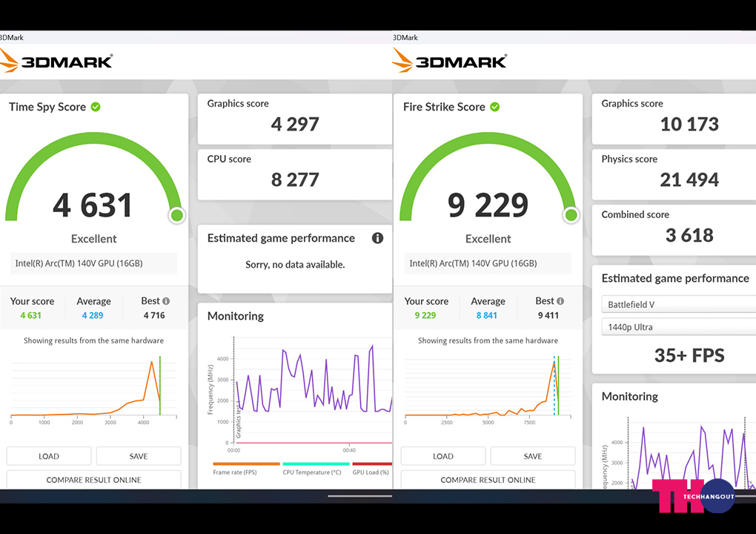
Task: Click the 3DMark logo in the Time Spy window
Action: click(56, 62)
